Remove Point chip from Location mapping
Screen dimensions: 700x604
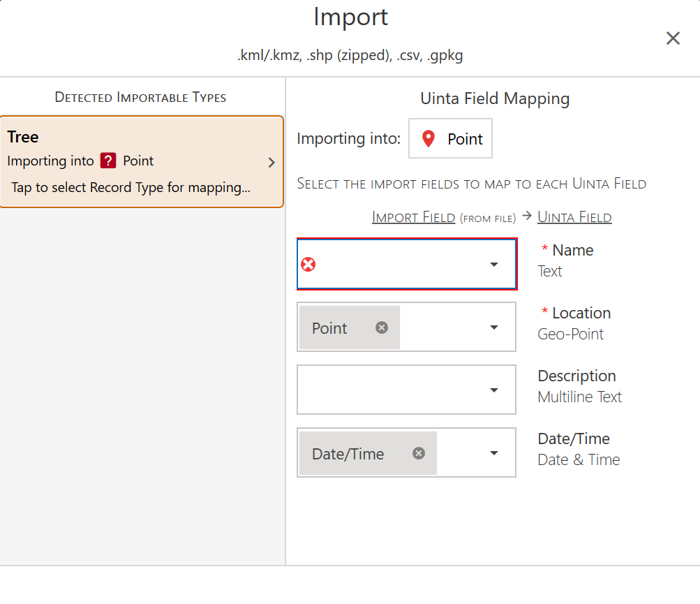coord(382,328)
